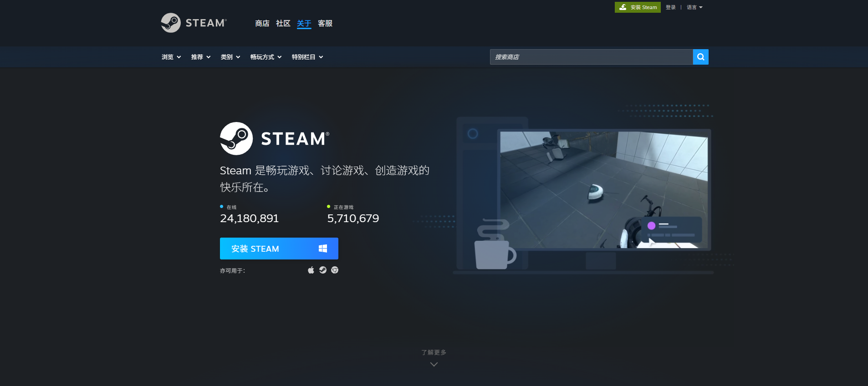The height and width of the screenshot is (386, 868).
Task: Click the Chrome OS platform icon
Action: point(335,270)
